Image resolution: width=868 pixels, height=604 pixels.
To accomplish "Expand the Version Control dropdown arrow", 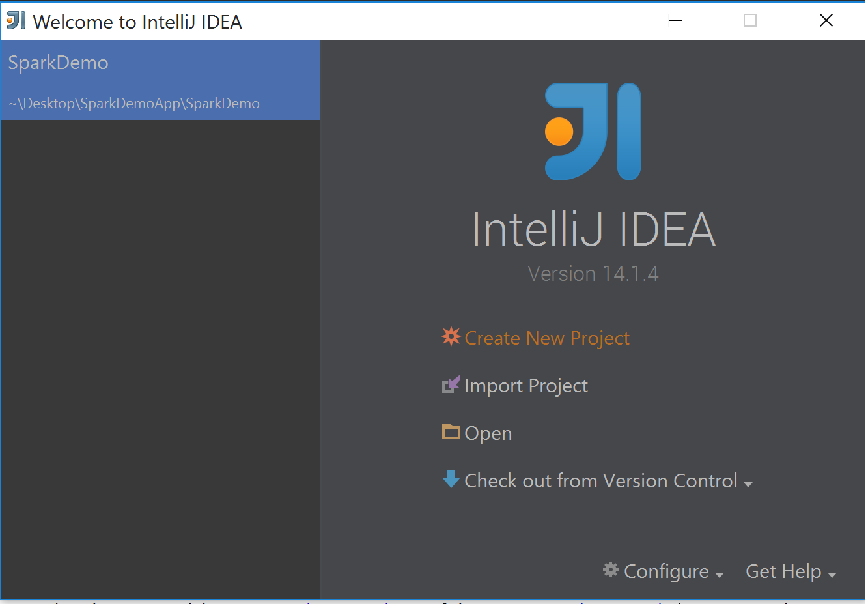I will coord(748,484).
